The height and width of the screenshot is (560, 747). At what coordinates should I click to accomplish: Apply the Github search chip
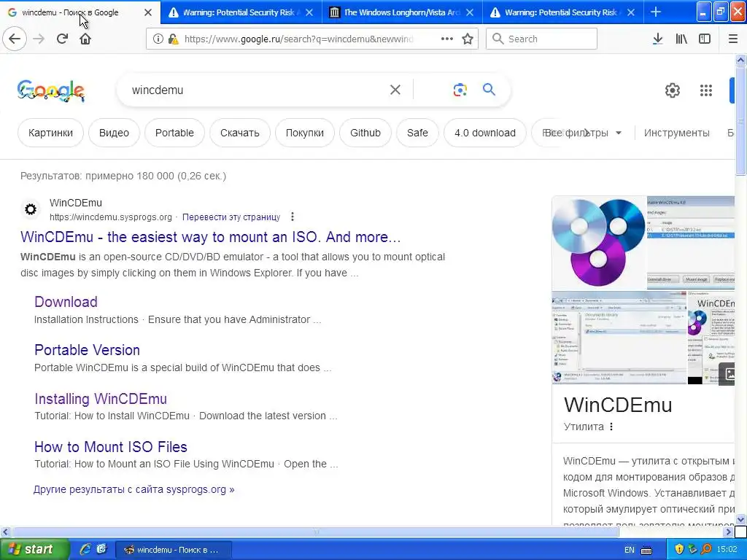tap(365, 133)
